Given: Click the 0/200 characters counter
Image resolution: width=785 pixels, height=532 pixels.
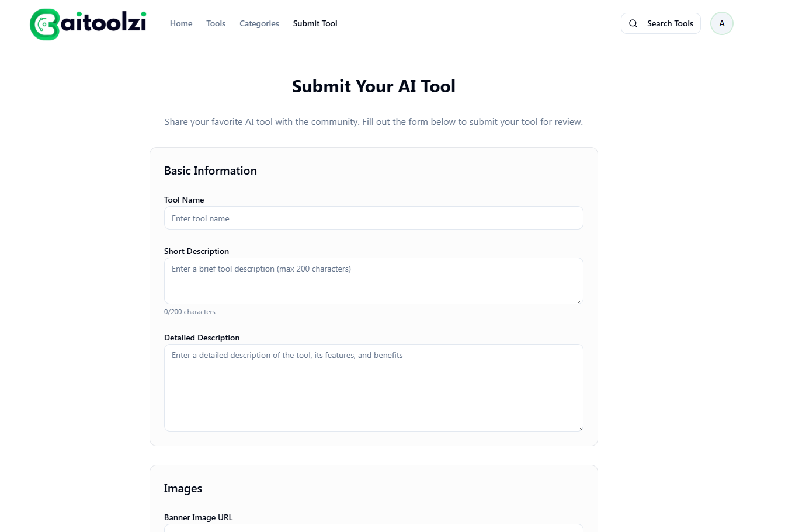Looking at the screenshot, I should click(x=190, y=311).
